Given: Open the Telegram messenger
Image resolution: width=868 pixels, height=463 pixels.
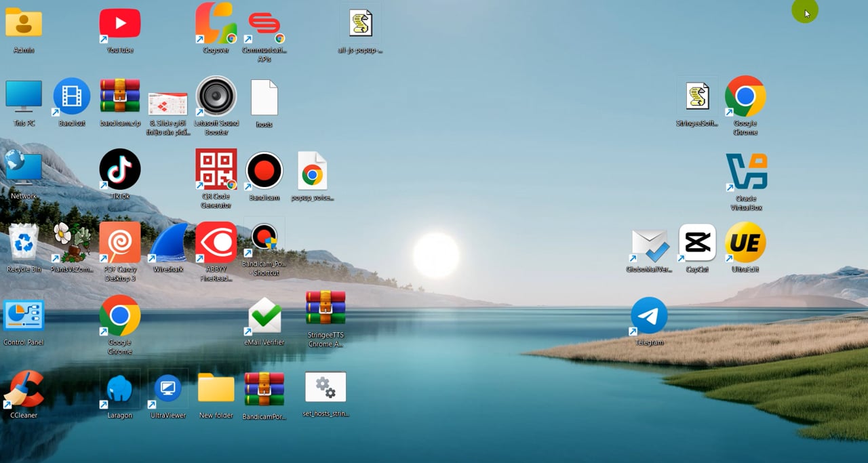Looking at the screenshot, I should click(649, 316).
